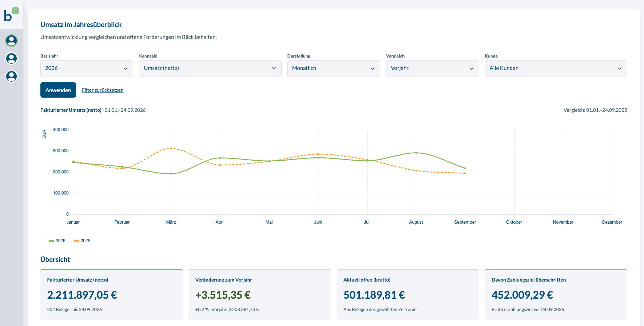Select the second user avatar in the sidebar
644x326 pixels.
[12, 58]
